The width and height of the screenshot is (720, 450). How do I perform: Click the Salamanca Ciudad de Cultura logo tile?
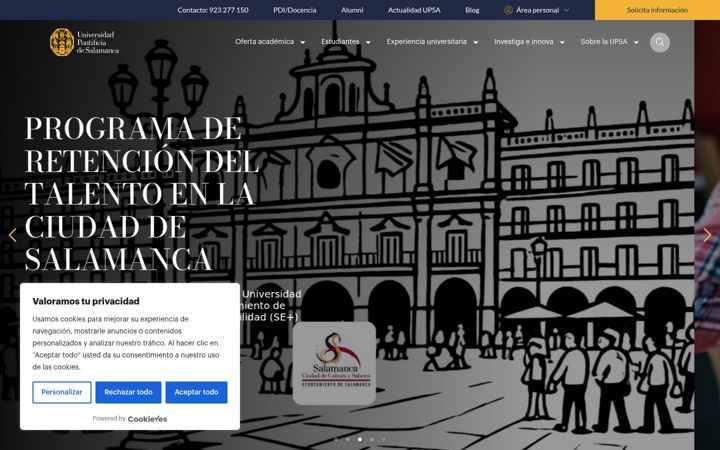[334, 363]
